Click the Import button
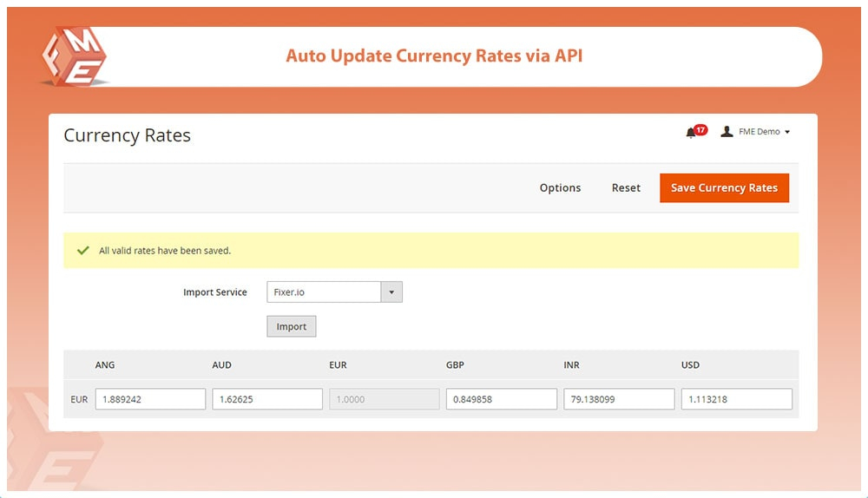The height and width of the screenshot is (498, 868). 292,326
